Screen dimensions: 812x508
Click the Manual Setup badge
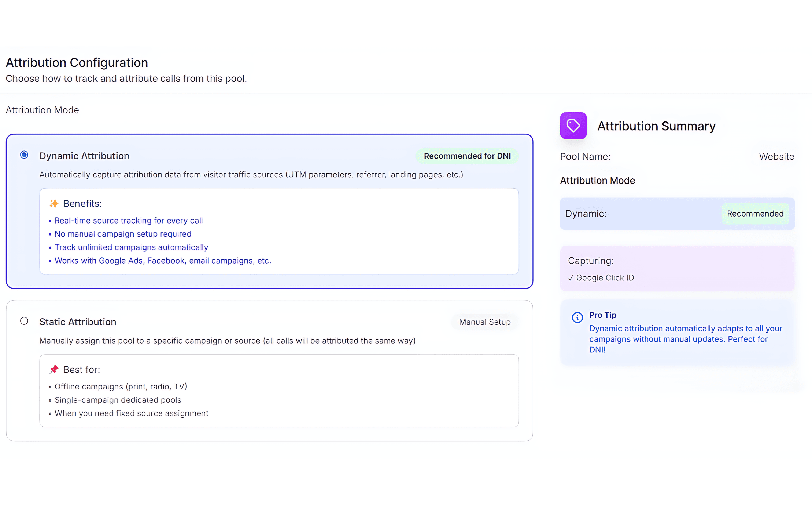[x=484, y=322]
